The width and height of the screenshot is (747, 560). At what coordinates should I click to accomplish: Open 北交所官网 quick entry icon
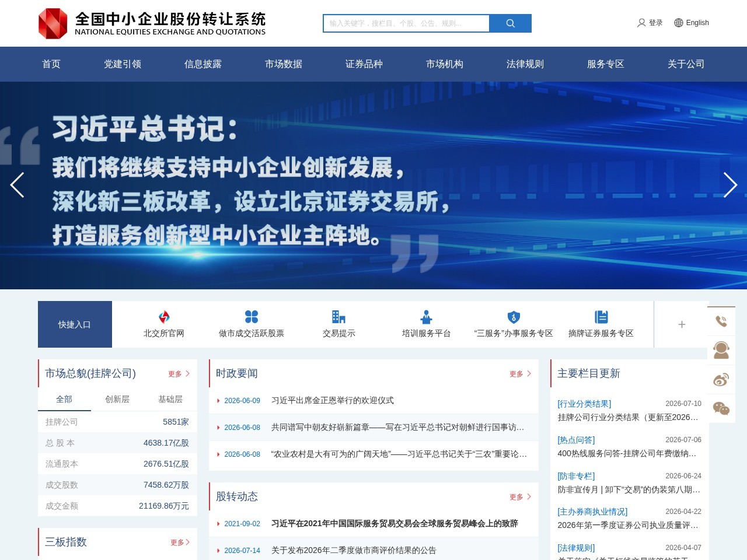click(x=164, y=317)
